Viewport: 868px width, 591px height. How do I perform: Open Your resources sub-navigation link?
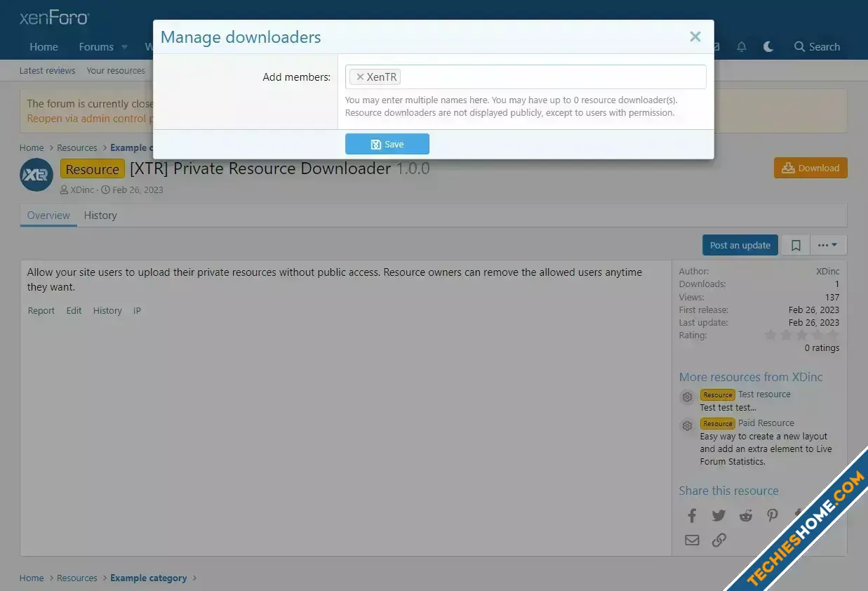pyautogui.click(x=116, y=70)
